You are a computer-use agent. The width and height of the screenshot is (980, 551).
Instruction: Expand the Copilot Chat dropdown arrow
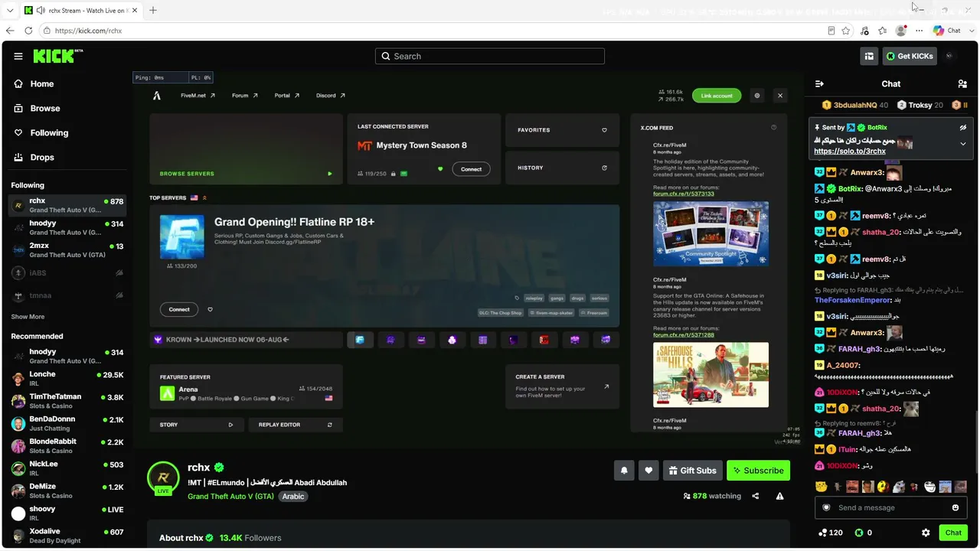pyautogui.click(x=971, y=31)
